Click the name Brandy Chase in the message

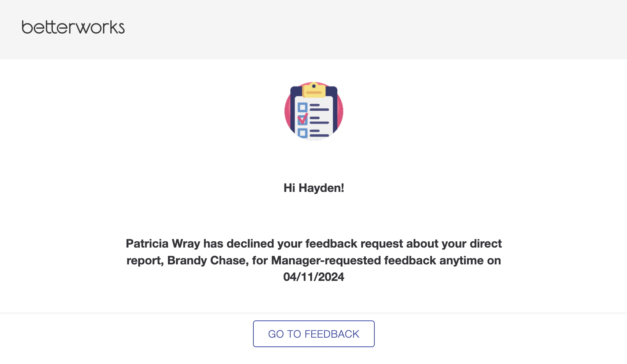pyautogui.click(x=208, y=260)
